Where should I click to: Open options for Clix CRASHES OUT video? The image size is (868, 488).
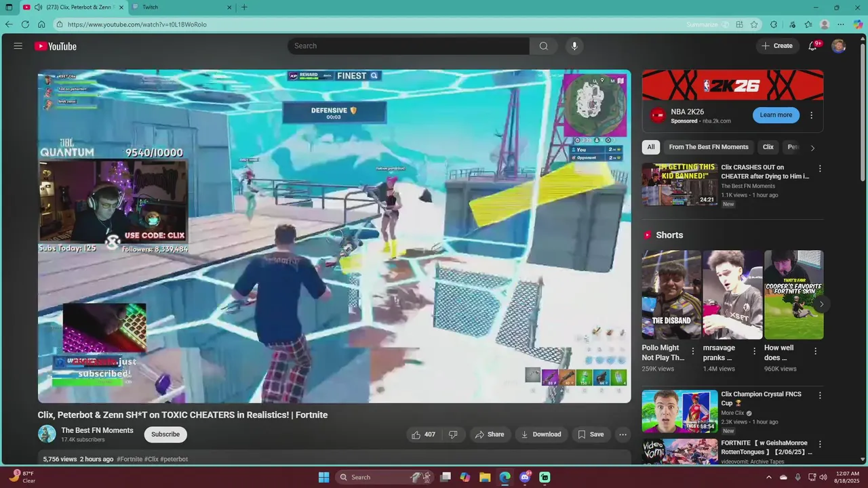tap(819, 169)
